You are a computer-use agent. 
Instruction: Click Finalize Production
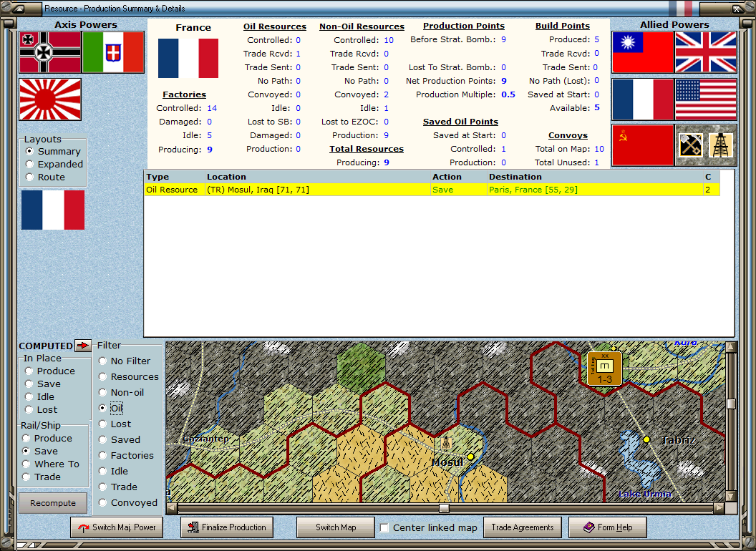226,527
